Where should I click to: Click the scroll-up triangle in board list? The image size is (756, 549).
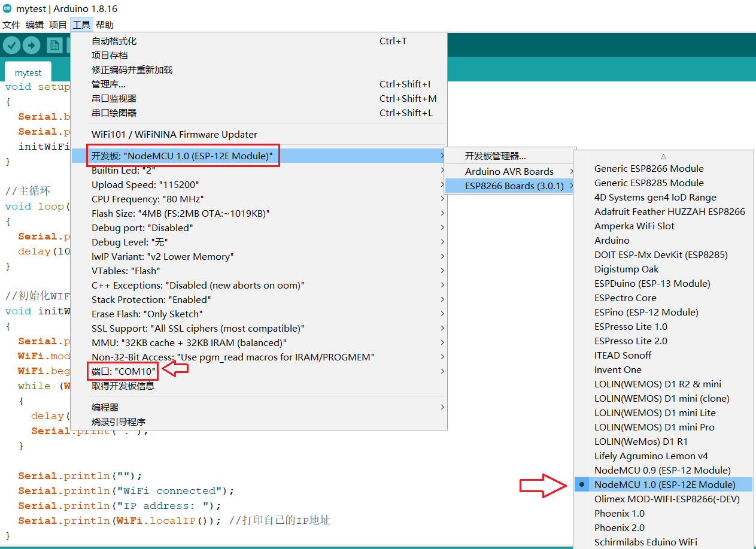(664, 156)
